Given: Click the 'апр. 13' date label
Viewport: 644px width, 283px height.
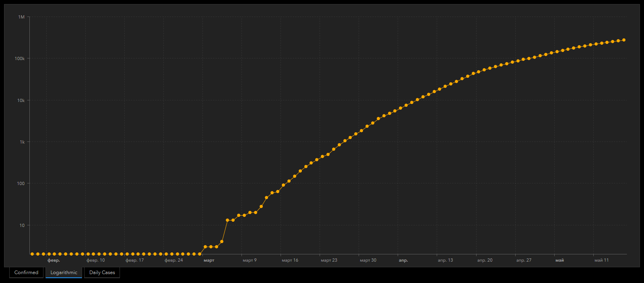Looking at the screenshot, I should 446,260.
